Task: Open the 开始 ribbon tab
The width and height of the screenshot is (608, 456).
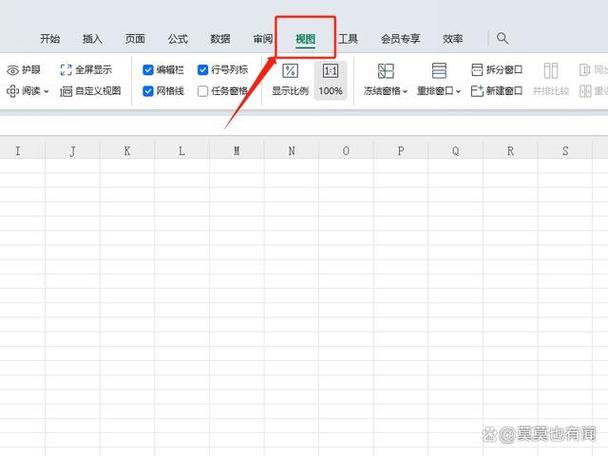Action: pyautogui.click(x=50, y=39)
